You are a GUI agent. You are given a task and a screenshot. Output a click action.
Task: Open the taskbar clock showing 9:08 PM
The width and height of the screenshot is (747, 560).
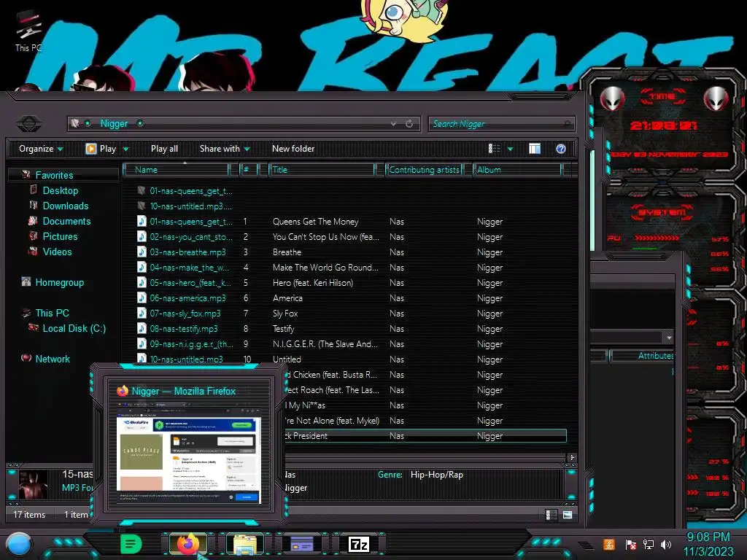(x=708, y=544)
